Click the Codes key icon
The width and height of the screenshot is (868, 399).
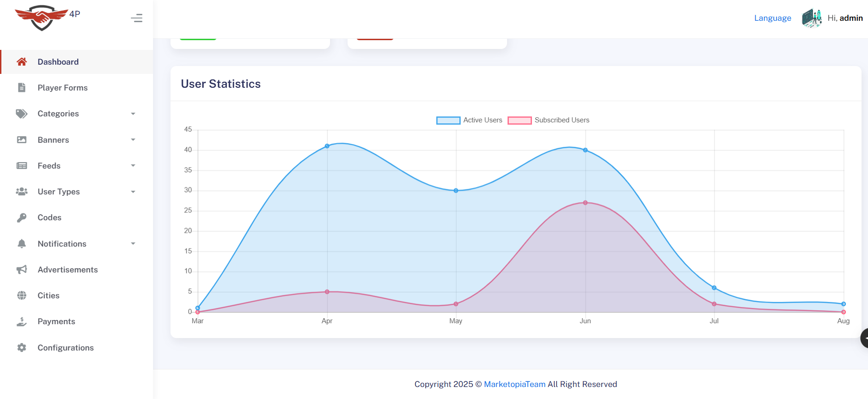pos(22,218)
